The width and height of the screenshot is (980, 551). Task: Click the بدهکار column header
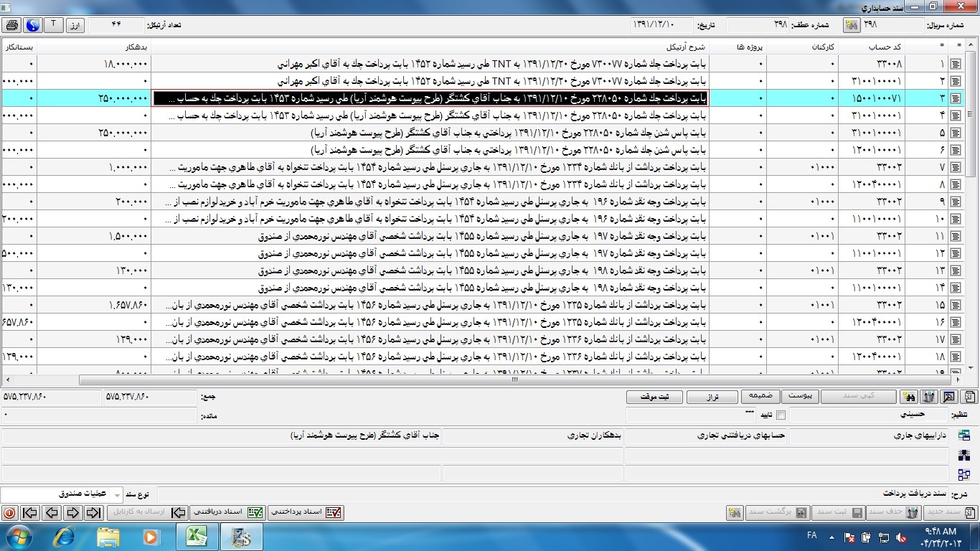(x=94, y=47)
